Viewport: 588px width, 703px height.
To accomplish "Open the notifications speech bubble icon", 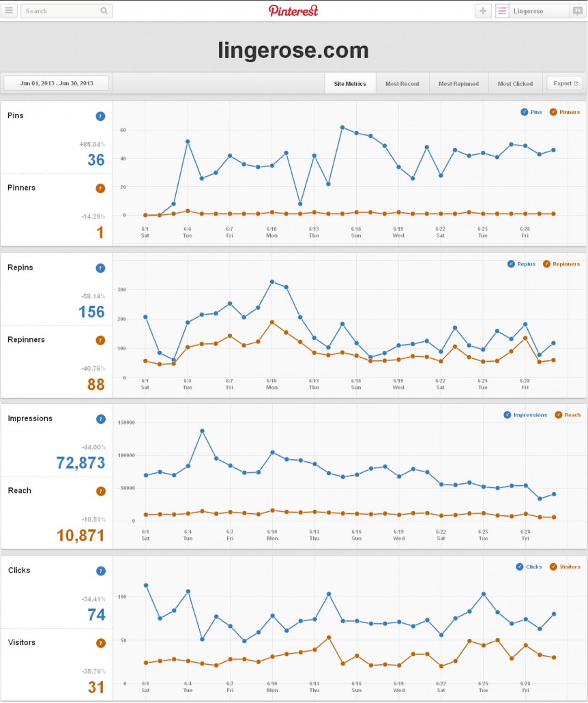I will (578, 11).
